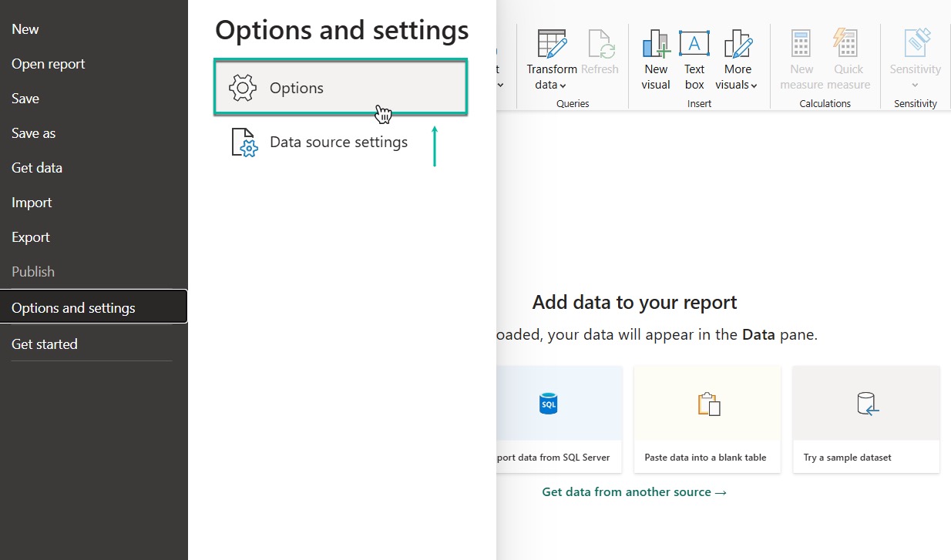Select Get data menu entry
The width and height of the screenshot is (951, 560).
[x=37, y=168]
